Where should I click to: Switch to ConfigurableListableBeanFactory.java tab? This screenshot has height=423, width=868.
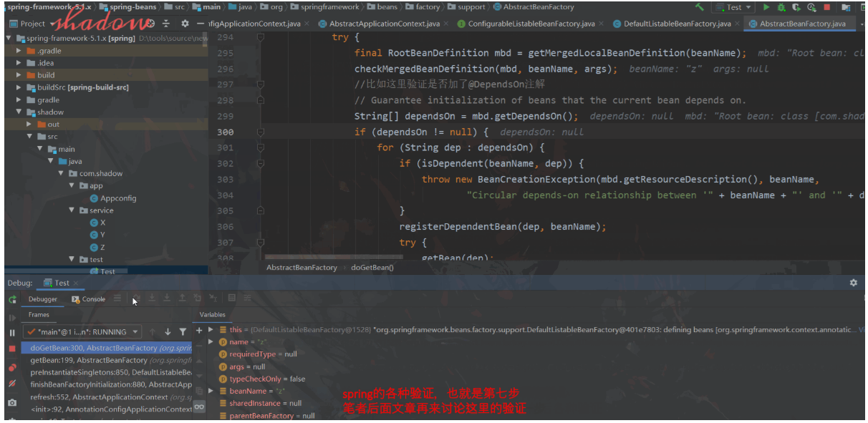coord(531,24)
